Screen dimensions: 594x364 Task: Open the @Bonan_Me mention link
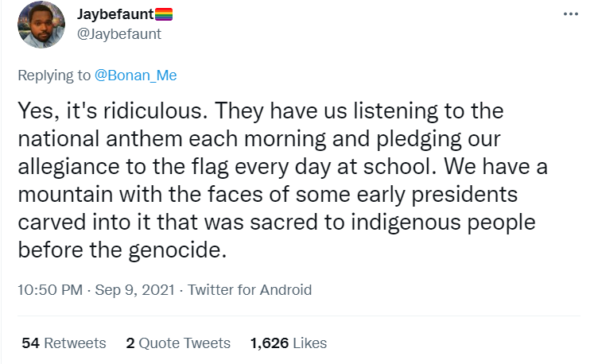pos(136,76)
